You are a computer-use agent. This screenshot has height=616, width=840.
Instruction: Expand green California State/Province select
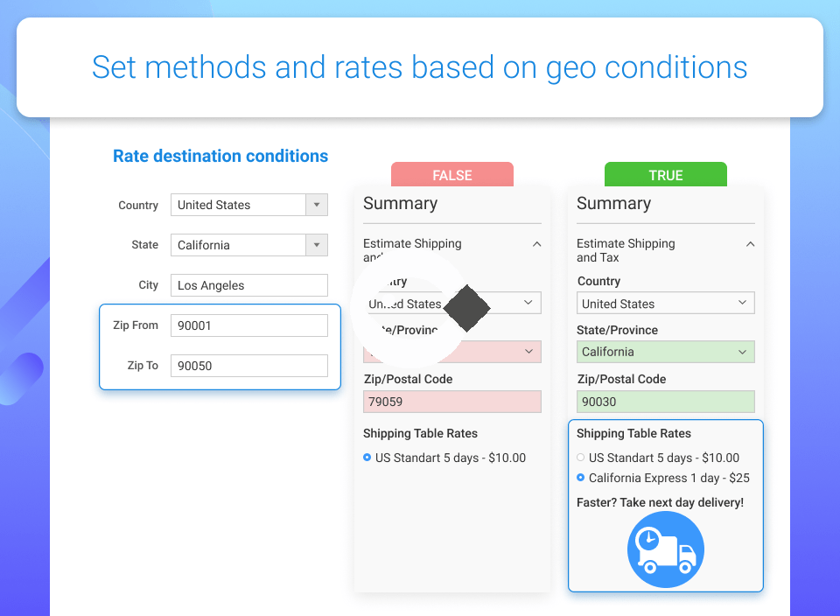(665, 352)
